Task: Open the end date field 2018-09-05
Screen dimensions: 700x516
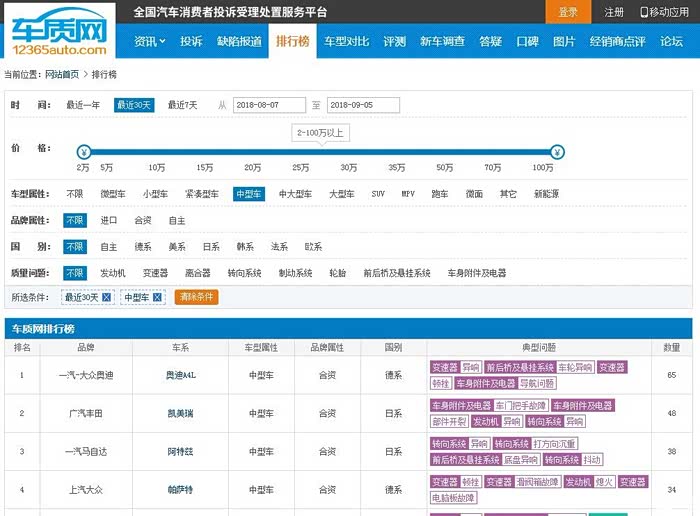Action: pyautogui.click(x=363, y=105)
